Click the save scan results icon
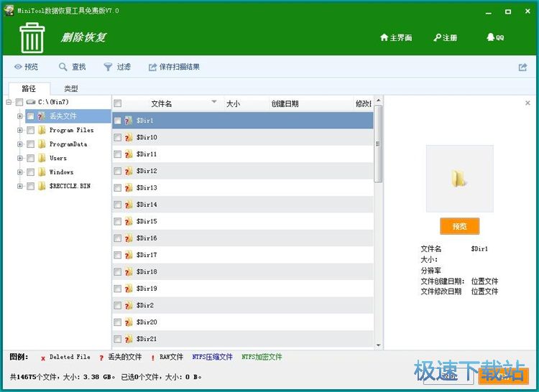Image resolution: width=539 pixels, height=392 pixels. [152, 67]
